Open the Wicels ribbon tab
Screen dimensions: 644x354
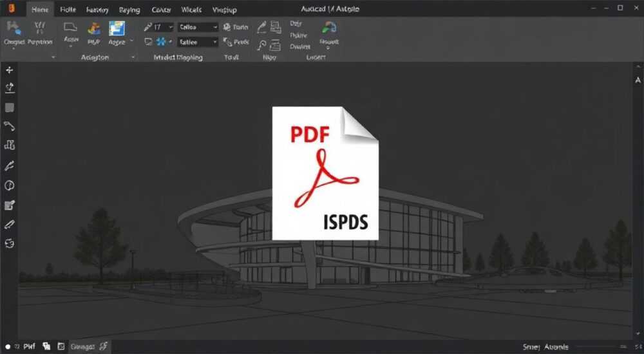(x=191, y=10)
